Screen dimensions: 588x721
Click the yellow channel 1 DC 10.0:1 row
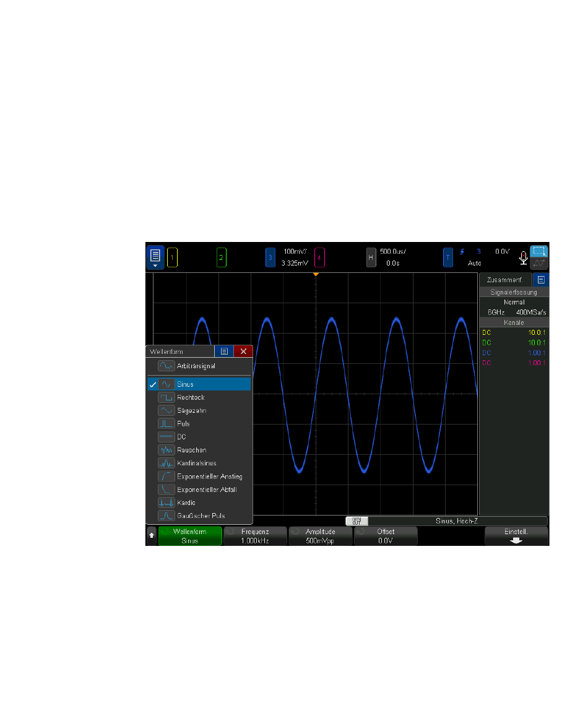tap(514, 332)
